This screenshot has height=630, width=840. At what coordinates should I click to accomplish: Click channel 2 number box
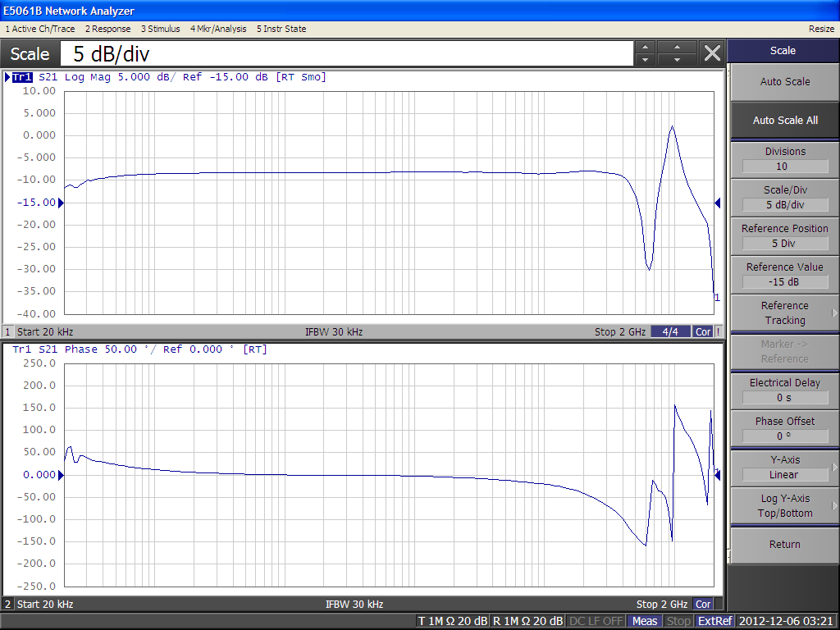click(x=8, y=605)
